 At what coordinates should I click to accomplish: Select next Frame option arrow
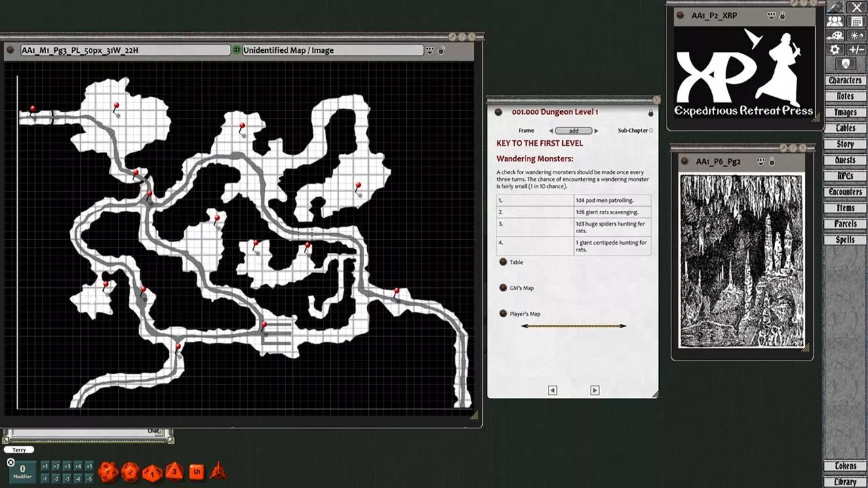596,131
